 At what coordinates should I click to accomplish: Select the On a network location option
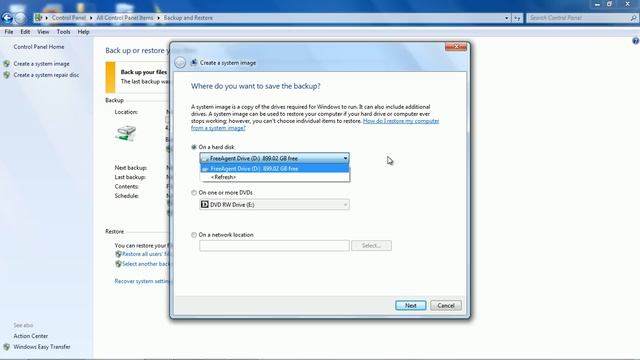(194, 235)
